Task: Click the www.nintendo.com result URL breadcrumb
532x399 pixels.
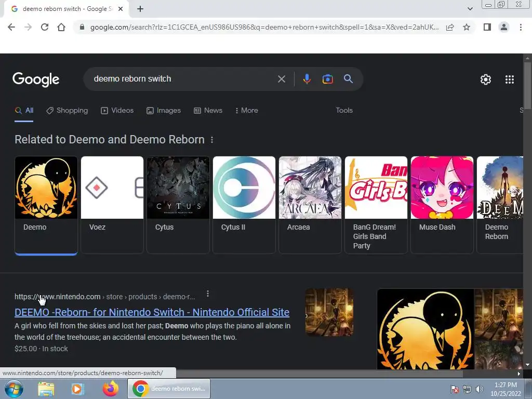Action: 105,297
